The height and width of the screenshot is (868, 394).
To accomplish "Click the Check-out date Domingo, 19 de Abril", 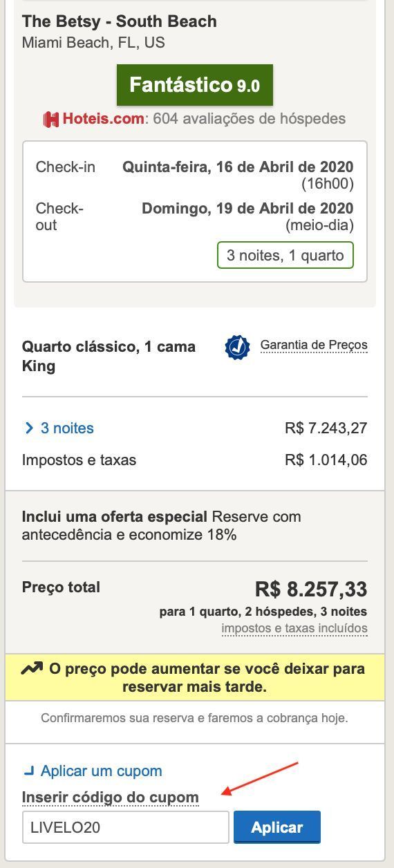I will (247, 209).
